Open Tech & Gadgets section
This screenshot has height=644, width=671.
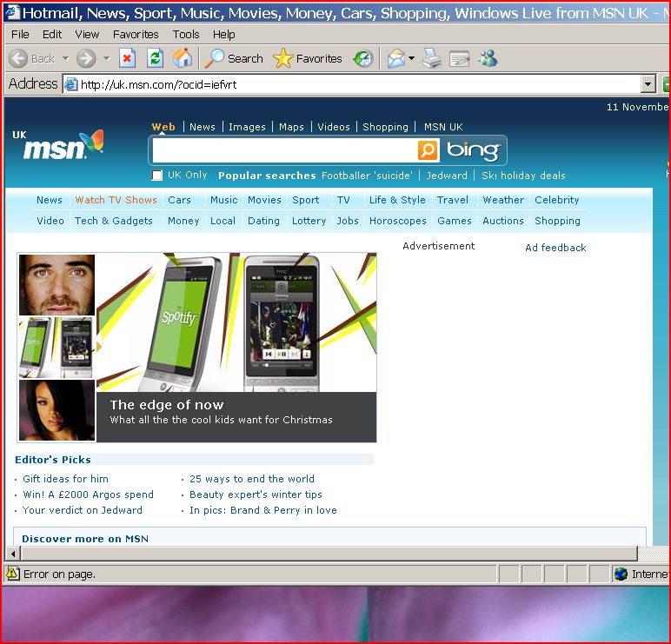113,221
